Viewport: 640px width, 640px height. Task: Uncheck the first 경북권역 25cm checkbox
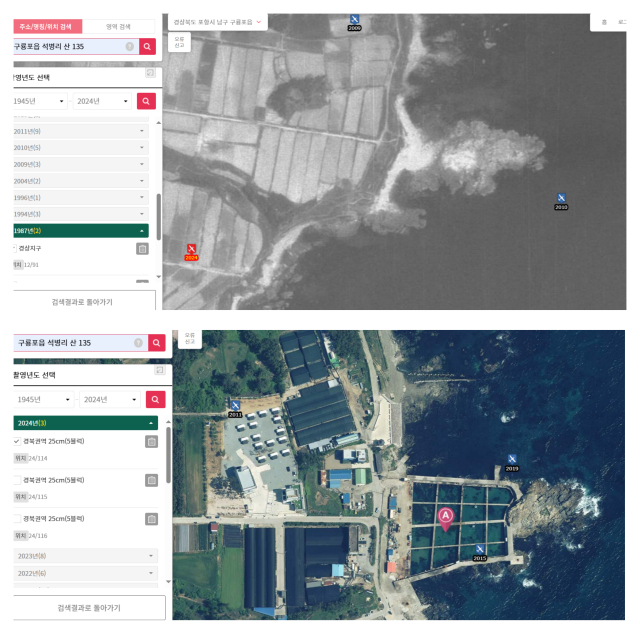click(x=17, y=441)
